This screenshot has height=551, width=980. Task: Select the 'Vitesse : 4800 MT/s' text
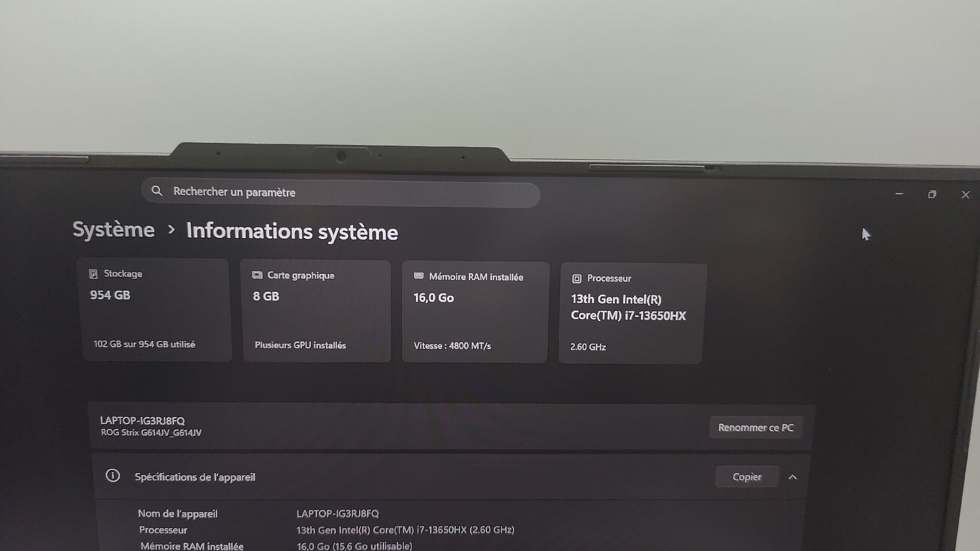452,346
